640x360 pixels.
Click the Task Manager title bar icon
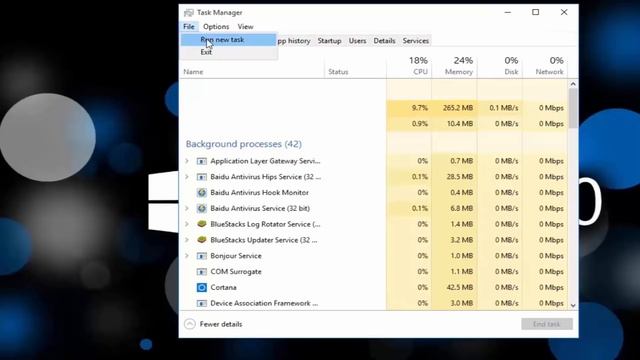[189, 13]
